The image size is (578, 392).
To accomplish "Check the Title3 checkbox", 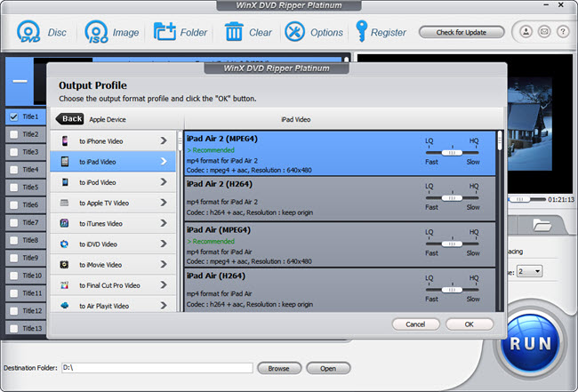I will (x=14, y=152).
